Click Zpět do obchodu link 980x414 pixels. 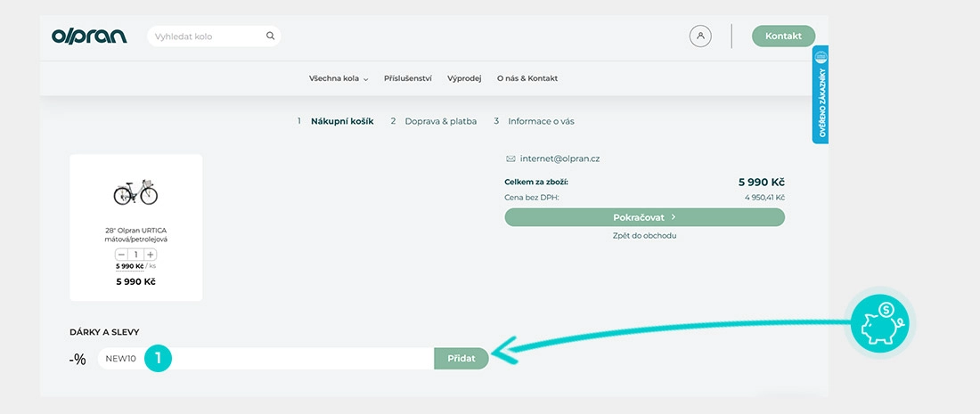tap(644, 235)
